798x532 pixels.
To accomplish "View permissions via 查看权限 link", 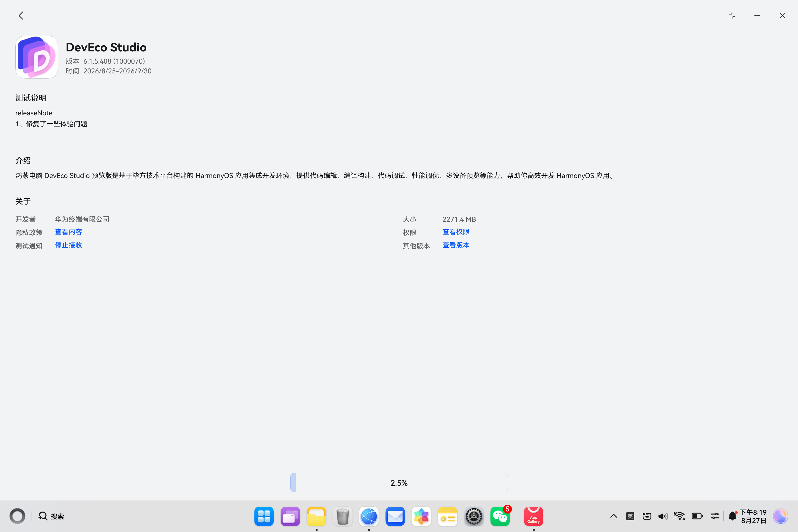I will (x=456, y=232).
